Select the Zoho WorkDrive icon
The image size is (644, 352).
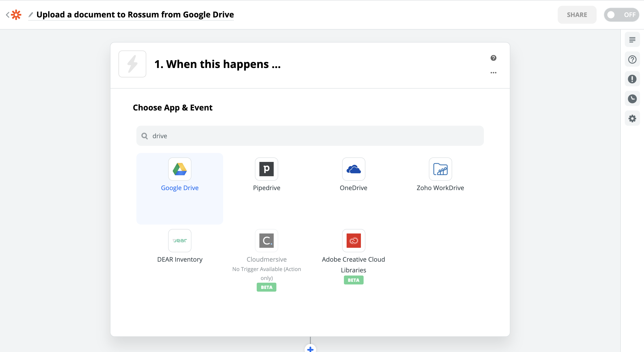tap(440, 169)
